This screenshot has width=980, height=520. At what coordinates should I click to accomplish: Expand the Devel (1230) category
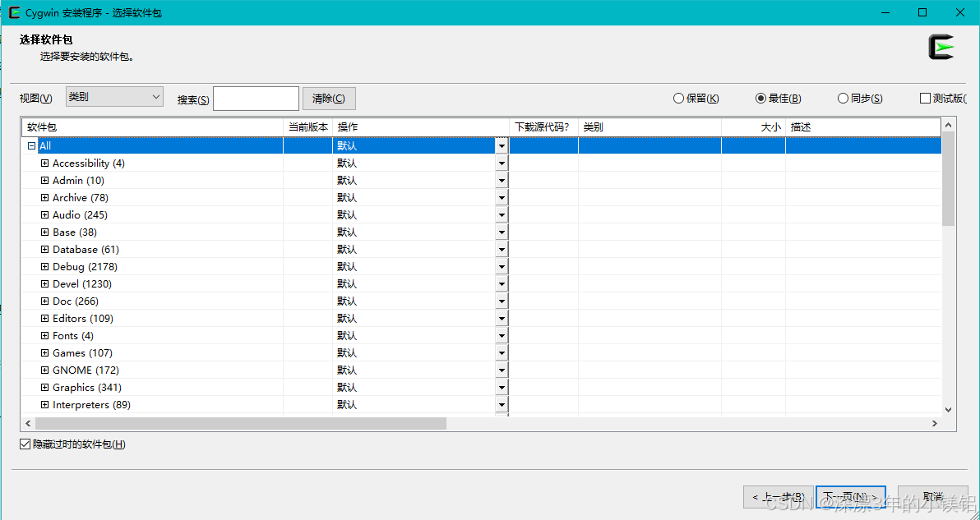pyautogui.click(x=44, y=284)
